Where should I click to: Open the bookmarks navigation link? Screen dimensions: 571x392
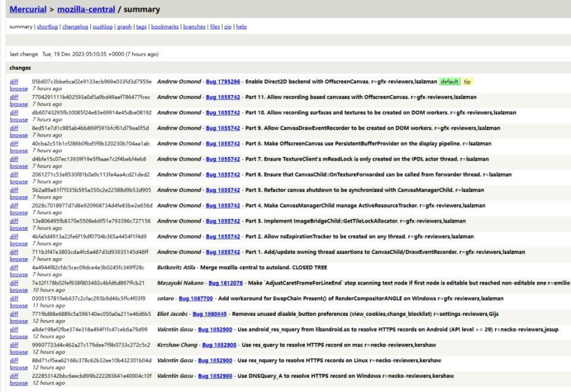click(x=165, y=27)
